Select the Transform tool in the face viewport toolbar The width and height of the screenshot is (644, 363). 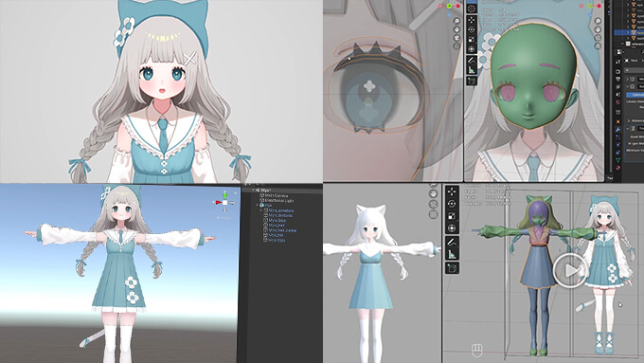471,49
